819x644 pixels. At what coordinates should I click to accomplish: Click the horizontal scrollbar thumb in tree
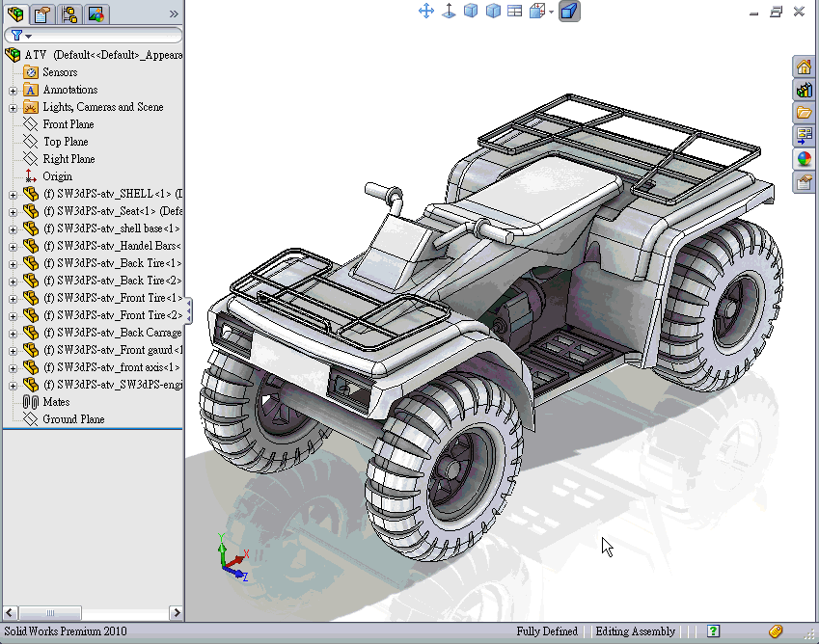coord(49,612)
